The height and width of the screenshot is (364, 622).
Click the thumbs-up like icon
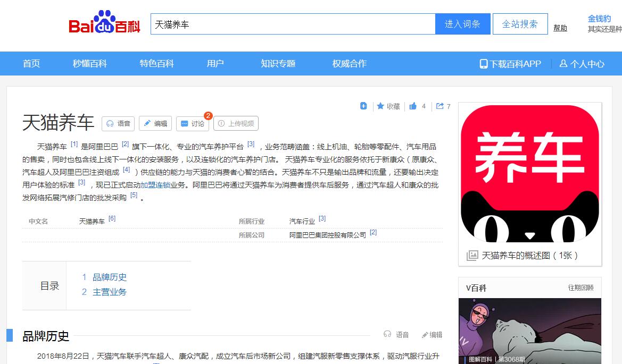point(413,106)
